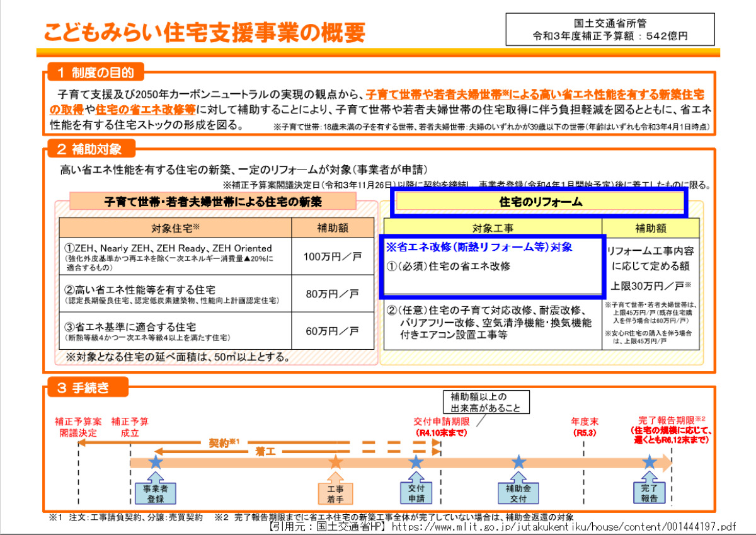
Task: Click the blue star above 完了報告
Action: [x=649, y=462]
